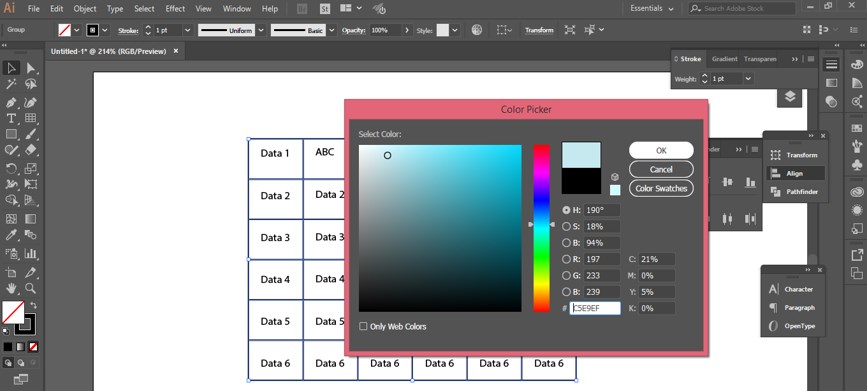The height and width of the screenshot is (391, 867).
Task: Expand the Opacity value arrow
Action: pyautogui.click(x=408, y=30)
